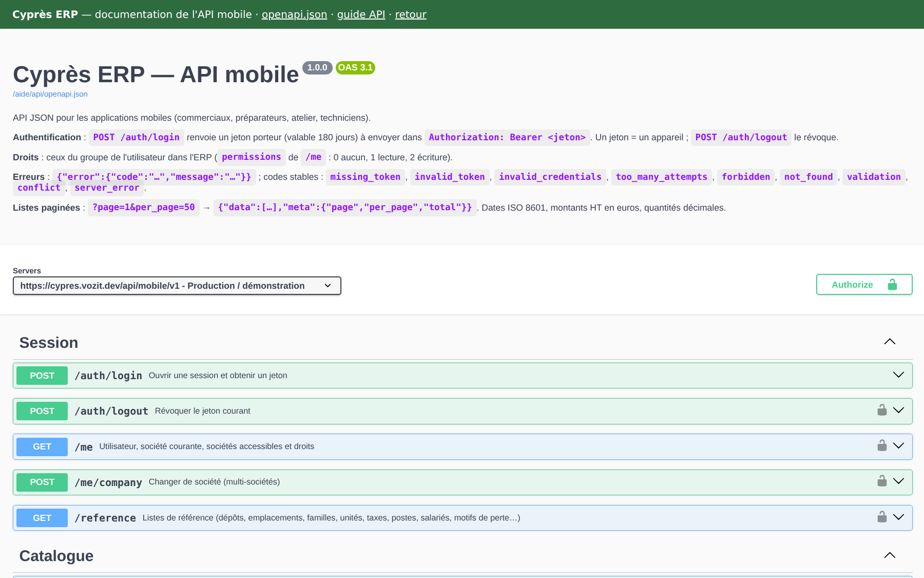Click the too_many_attempts error code

coord(662,177)
